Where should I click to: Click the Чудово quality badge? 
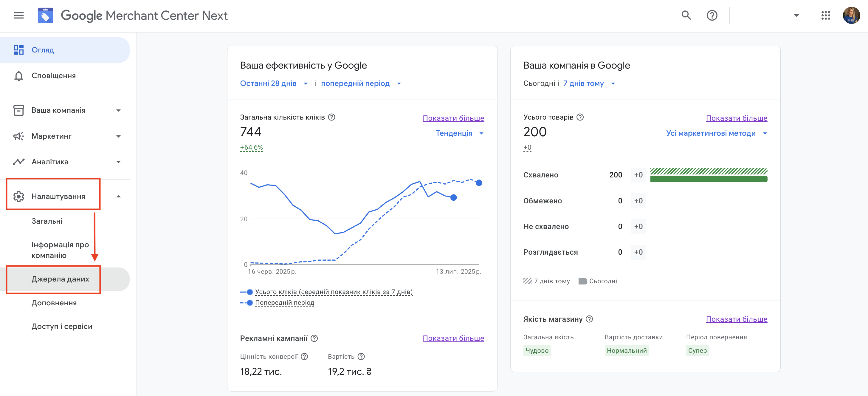[537, 351]
